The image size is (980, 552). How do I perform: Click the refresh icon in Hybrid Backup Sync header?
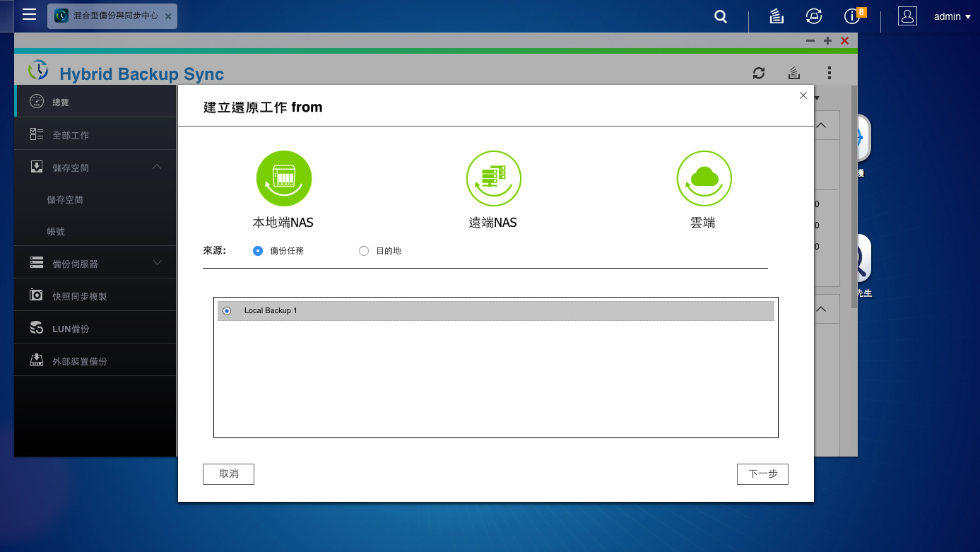pos(759,73)
